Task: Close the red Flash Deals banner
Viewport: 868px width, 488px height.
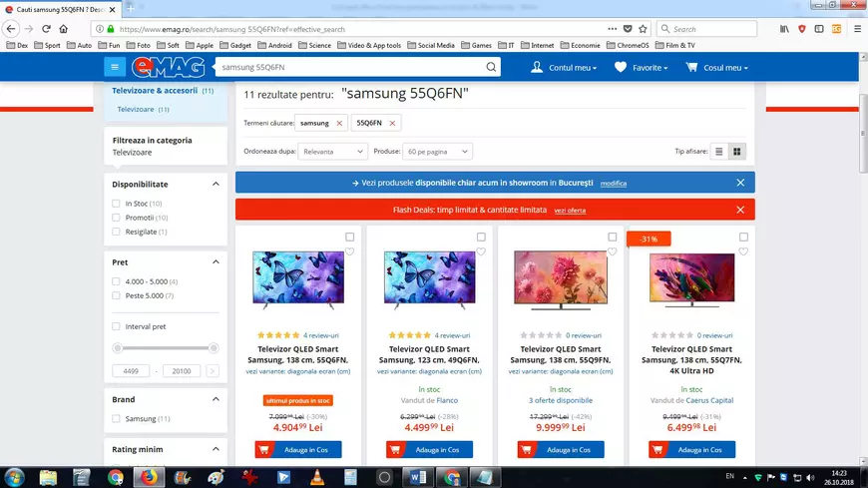Action: point(740,210)
